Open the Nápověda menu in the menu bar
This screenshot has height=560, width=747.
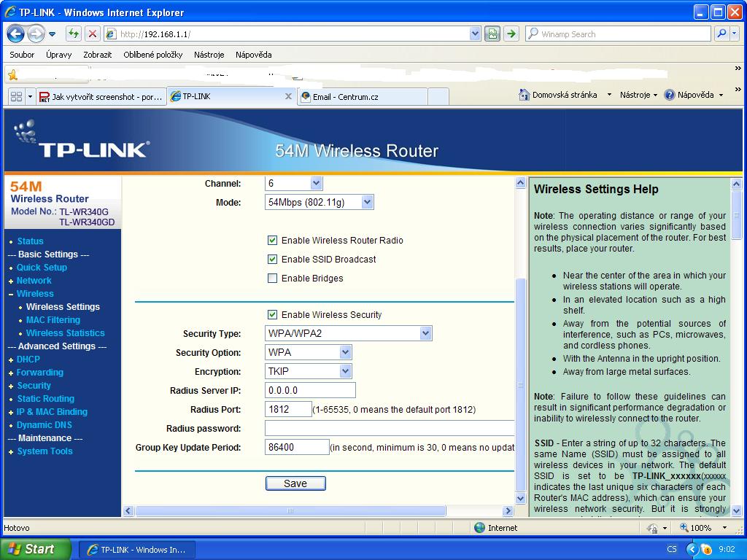(x=253, y=55)
